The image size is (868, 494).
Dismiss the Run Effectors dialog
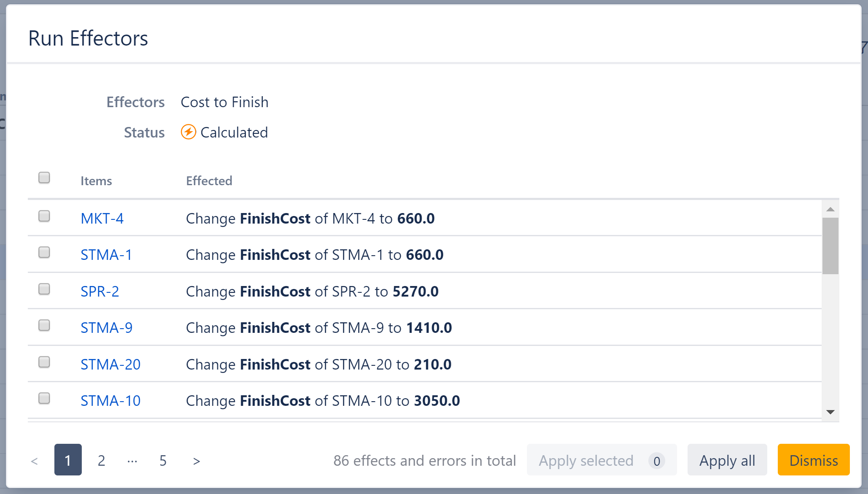click(814, 460)
